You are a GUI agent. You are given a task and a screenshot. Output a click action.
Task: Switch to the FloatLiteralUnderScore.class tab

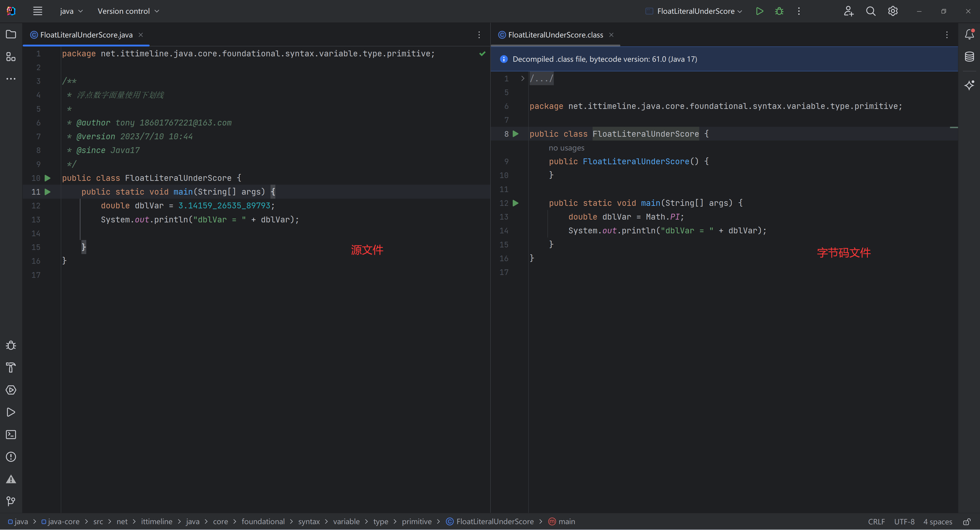point(555,35)
